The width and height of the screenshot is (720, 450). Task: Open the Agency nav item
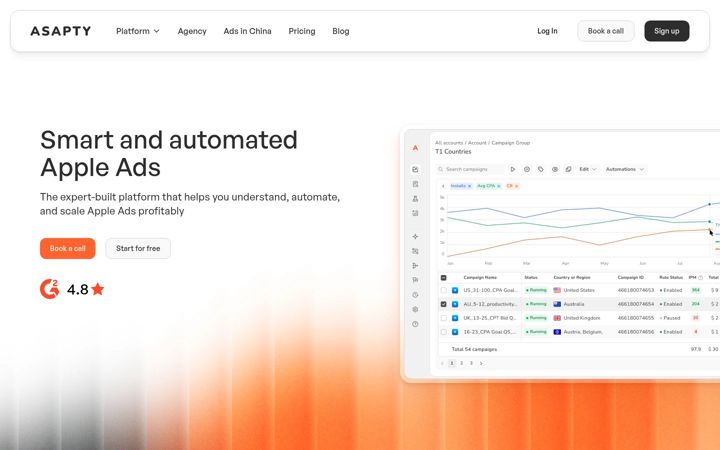point(192,31)
